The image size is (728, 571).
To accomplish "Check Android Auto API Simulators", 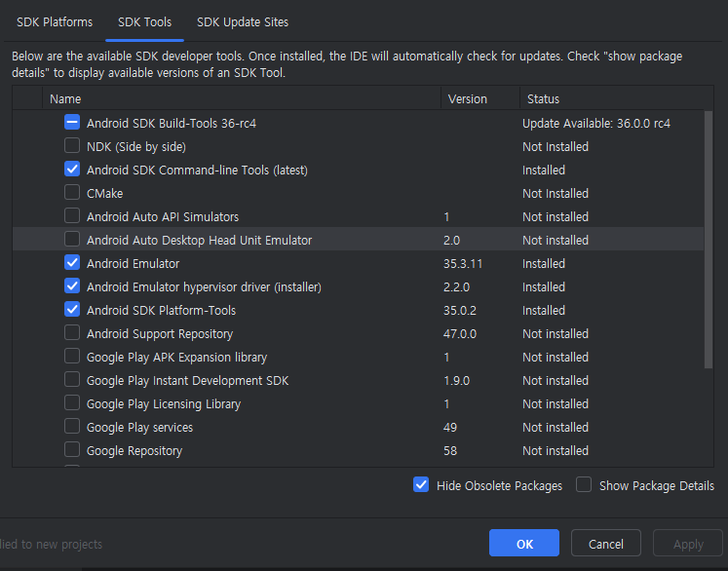I will click(x=72, y=216).
